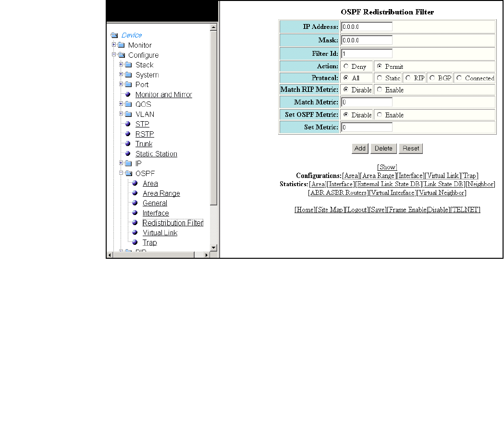
Task: Click the Add button
Action: [x=360, y=148]
